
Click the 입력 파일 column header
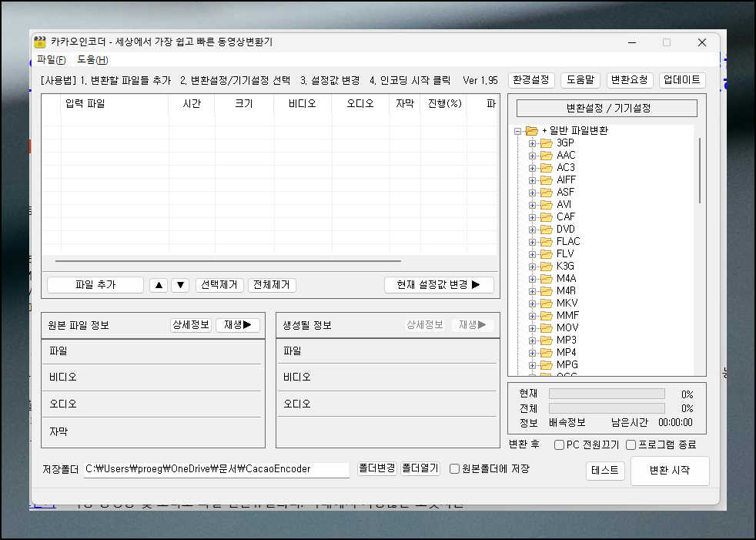point(114,104)
